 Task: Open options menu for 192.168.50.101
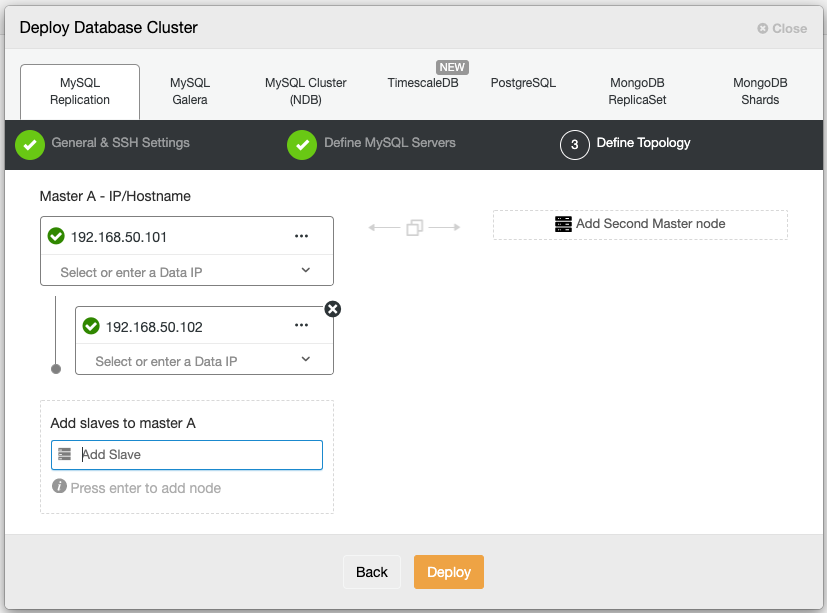click(x=301, y=236)
